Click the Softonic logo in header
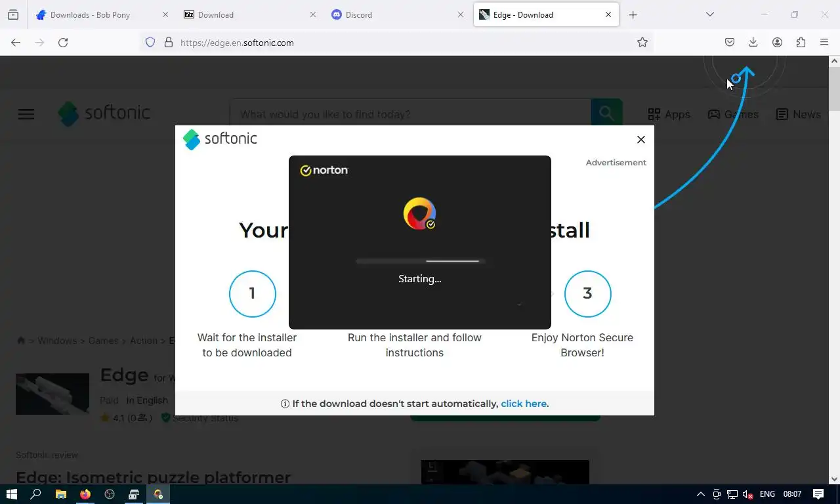The image size is (840, 504). click(x=104, y=114)
